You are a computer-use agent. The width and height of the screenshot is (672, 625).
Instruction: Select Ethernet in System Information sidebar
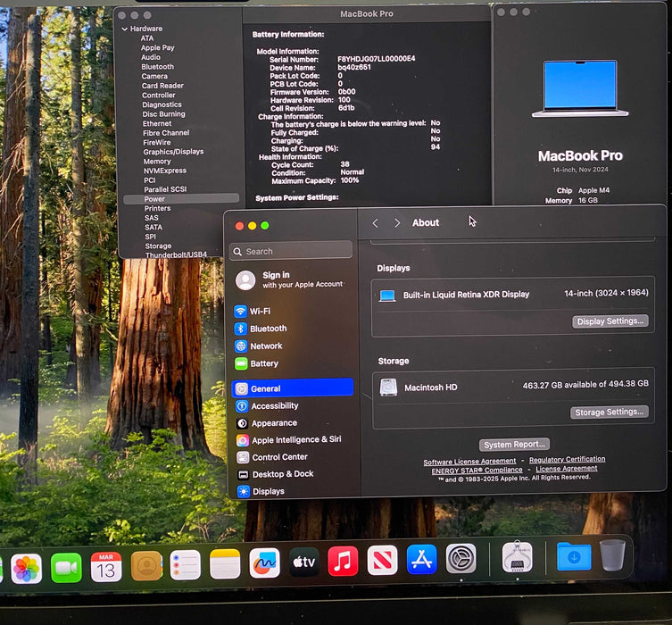point(157,123)
